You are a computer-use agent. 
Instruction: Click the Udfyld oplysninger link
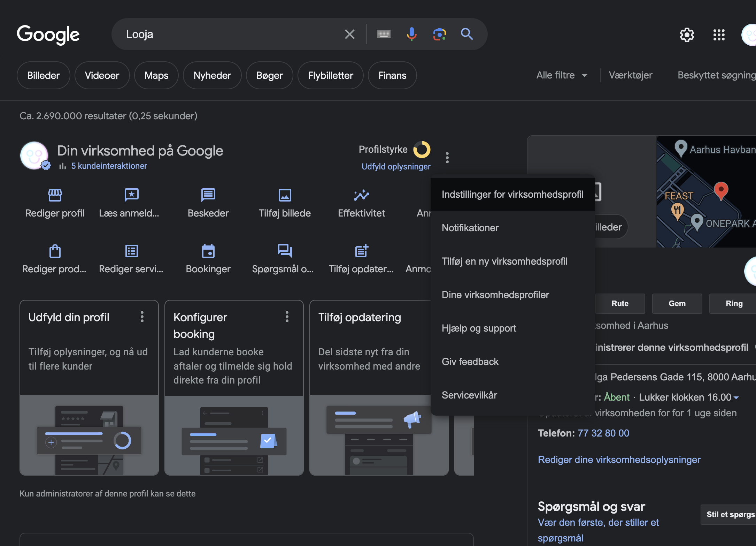point(396,167)
